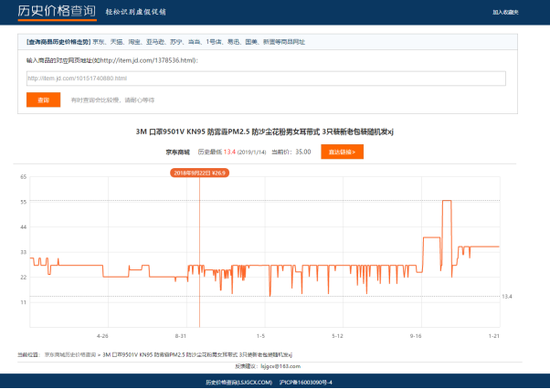Click the 8-31 date label on the chart axis
This screenshot has width=550, height=389.
180,336
